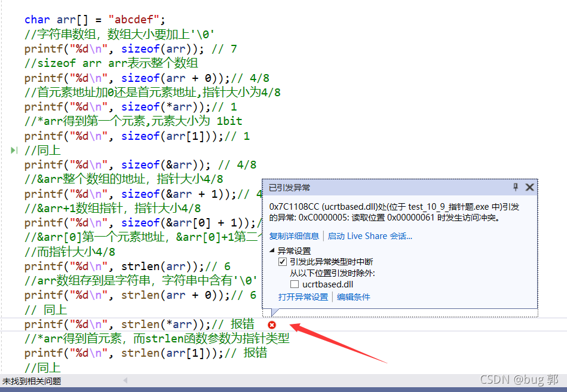Image resolution: width=567 pixels, height=392 pixels.
Task: Click the comment //而指针大小4/8
Action: [x=70, y=252]
